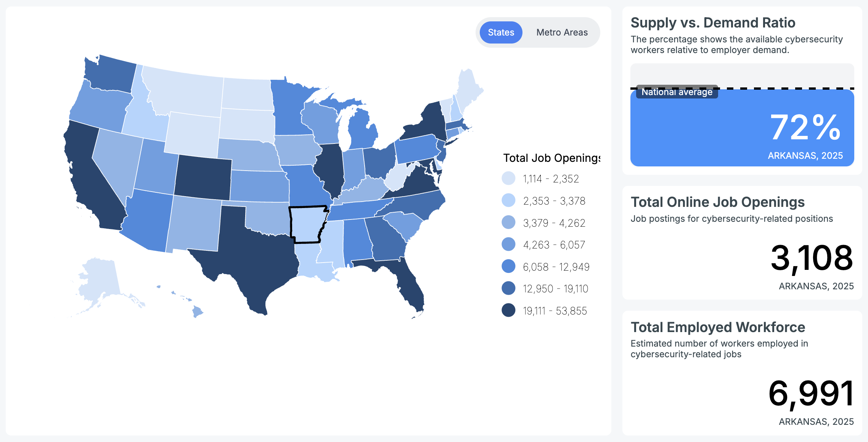Click the 3,379 - 4,262 legend swatch
The width and height of the screenshot is (868, 442).
[x=508, y=223]
